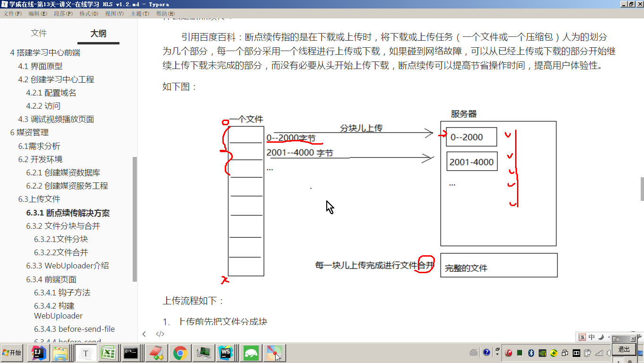Open Google Chrome from the taskbar
Viewport: 644px width, 363px height.
pos(180,353)
